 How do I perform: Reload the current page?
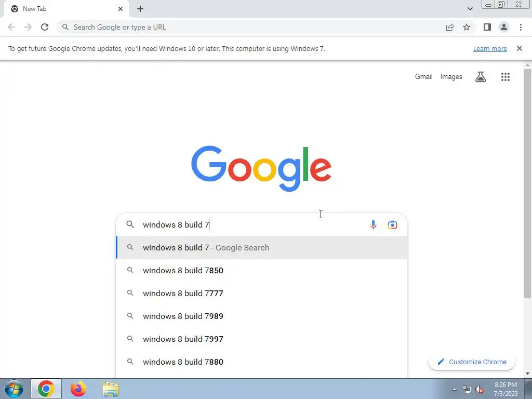(45, 27)
